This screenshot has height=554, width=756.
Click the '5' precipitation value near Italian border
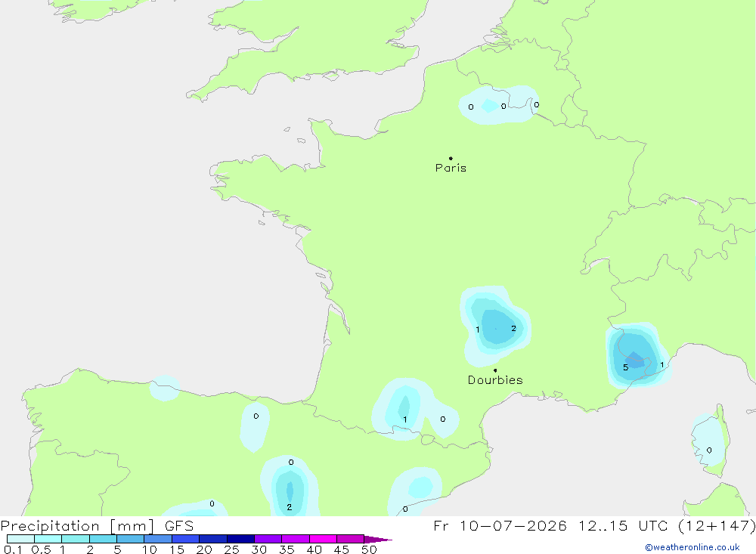pyautogui.click(x=625, y=367)
